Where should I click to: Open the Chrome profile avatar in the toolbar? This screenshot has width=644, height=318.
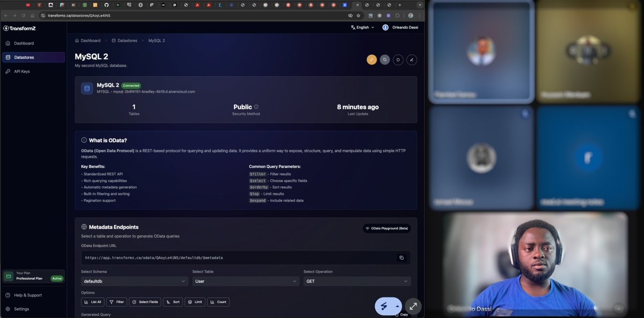click(411, 16)
